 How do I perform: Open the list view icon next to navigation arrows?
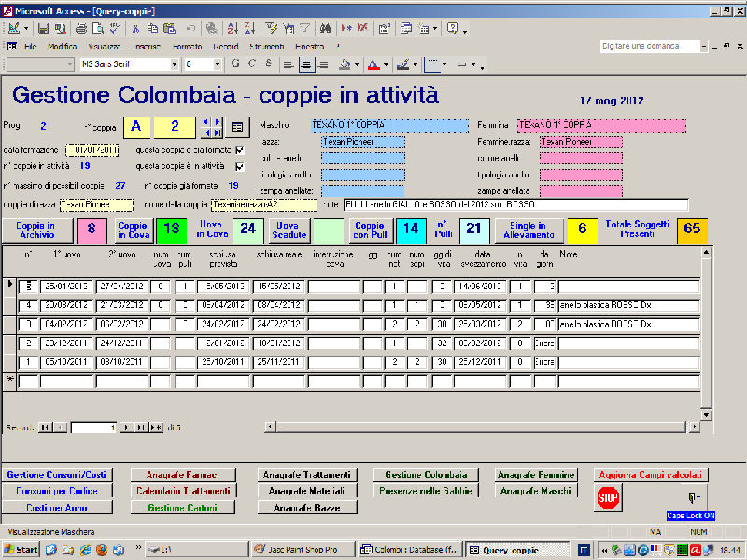[237, 127]
